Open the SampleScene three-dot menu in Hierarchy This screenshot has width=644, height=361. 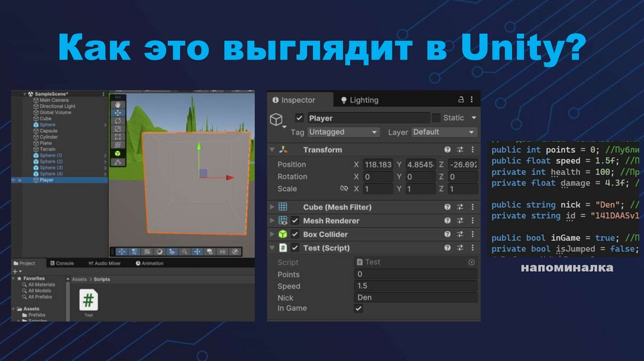click(x=103, y=94)
